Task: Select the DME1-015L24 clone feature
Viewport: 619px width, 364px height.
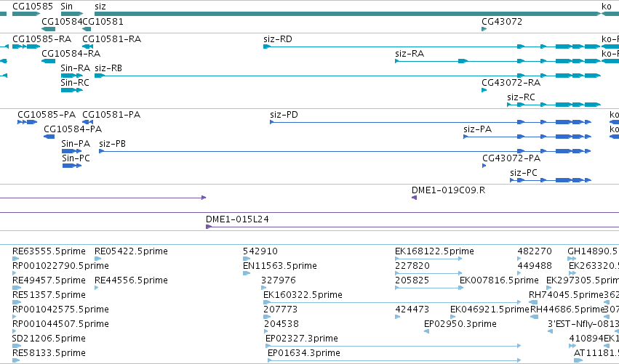Action: (412, 227)
